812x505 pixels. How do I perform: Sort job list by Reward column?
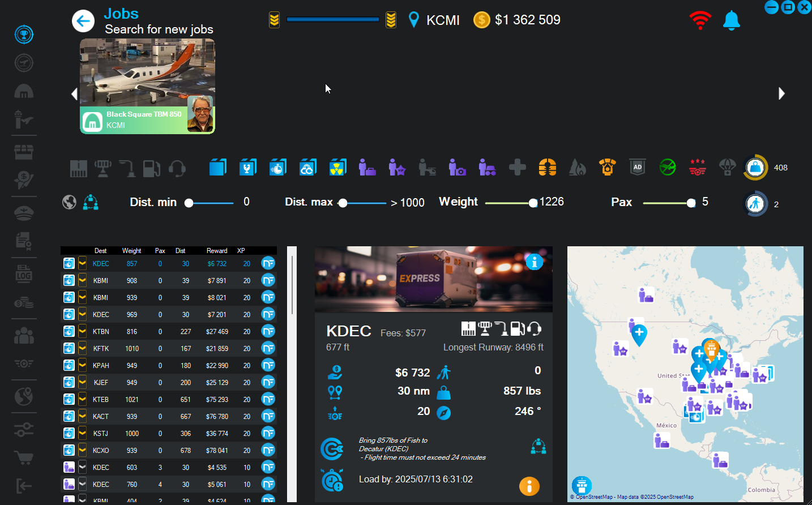coord(217,251)
